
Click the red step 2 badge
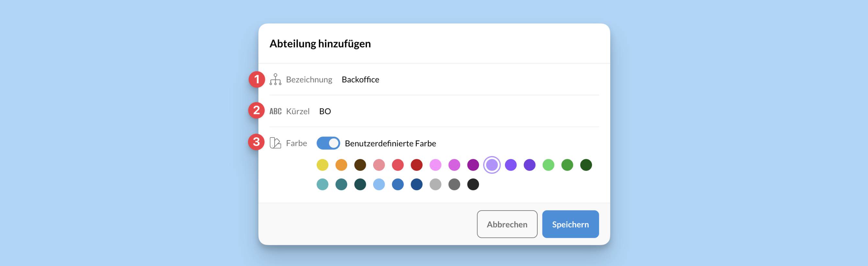click(x=257, y=110)
